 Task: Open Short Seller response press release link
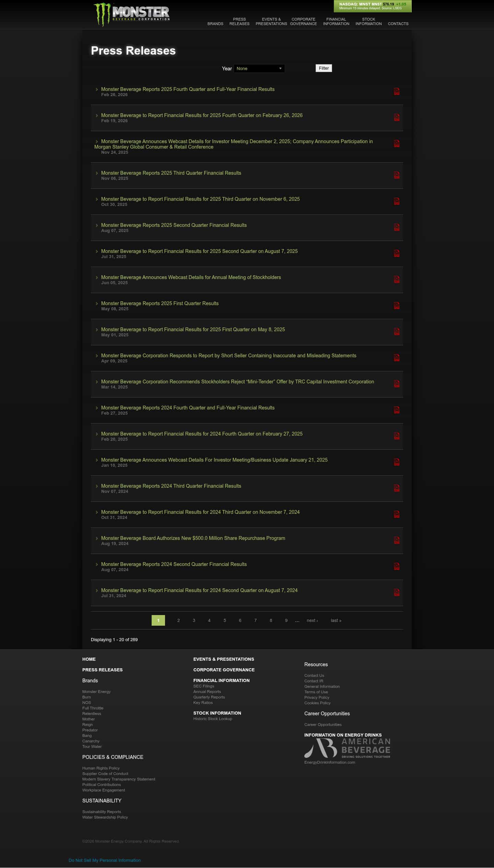pos(229,356)
